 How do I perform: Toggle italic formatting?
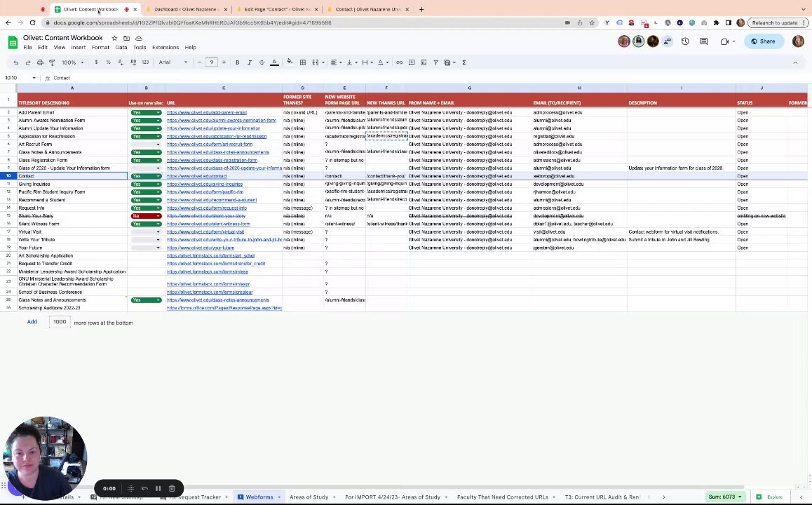click(x=249, y=62)
